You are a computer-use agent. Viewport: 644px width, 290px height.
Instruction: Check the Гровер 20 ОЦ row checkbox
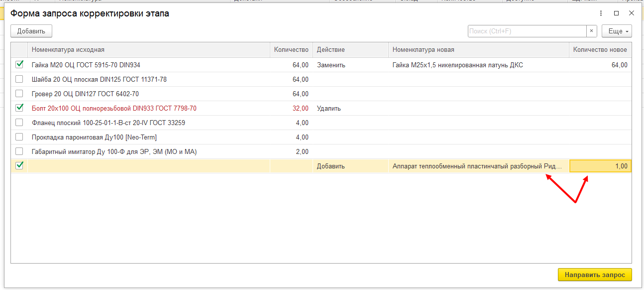[19, 94]
